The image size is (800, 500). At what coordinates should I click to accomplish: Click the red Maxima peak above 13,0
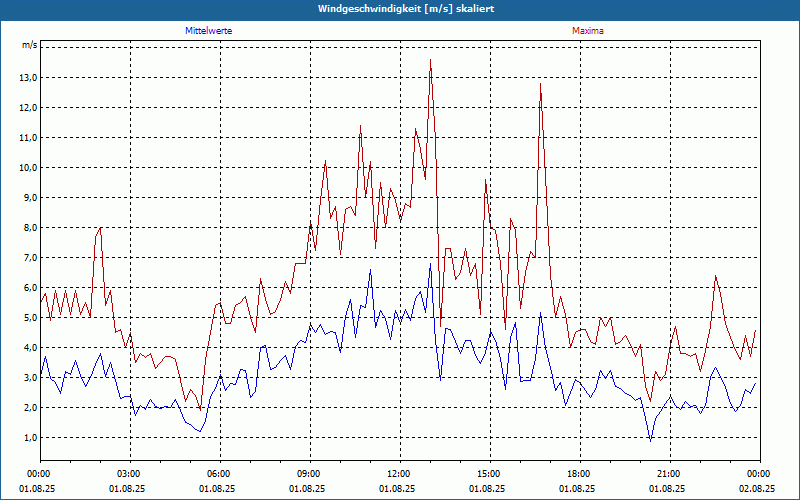tap(431, 60)
